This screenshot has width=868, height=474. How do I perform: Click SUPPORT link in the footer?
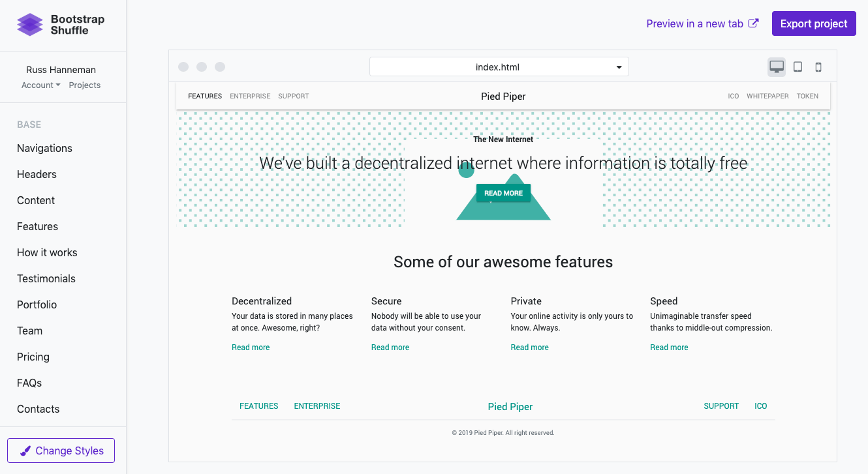coord(721,406)
